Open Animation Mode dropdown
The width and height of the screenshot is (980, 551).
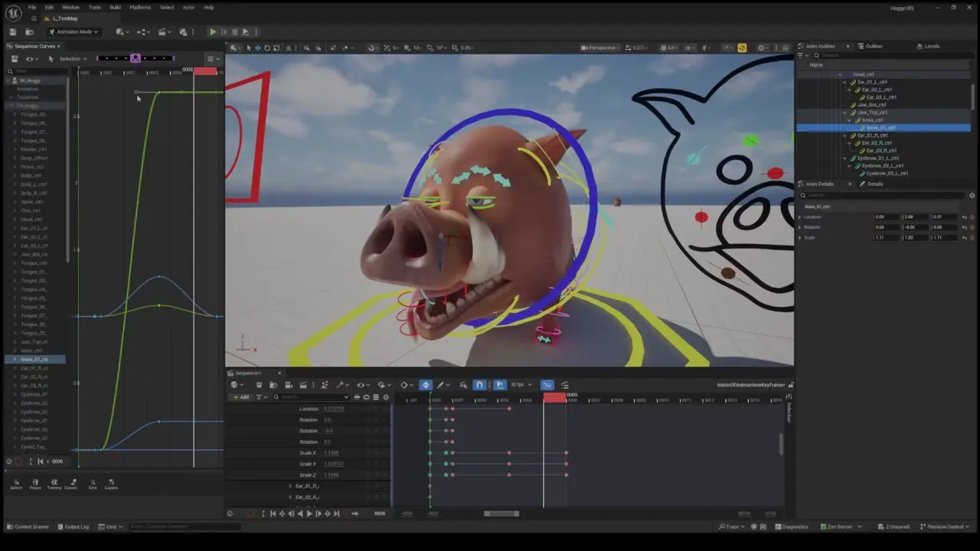(x=72, y=32)
